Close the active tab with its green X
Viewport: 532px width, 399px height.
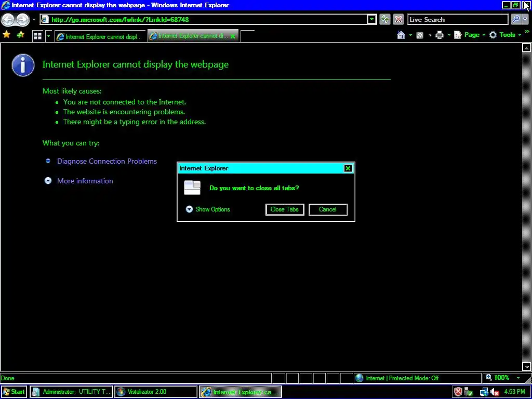[x=233, y=36]
